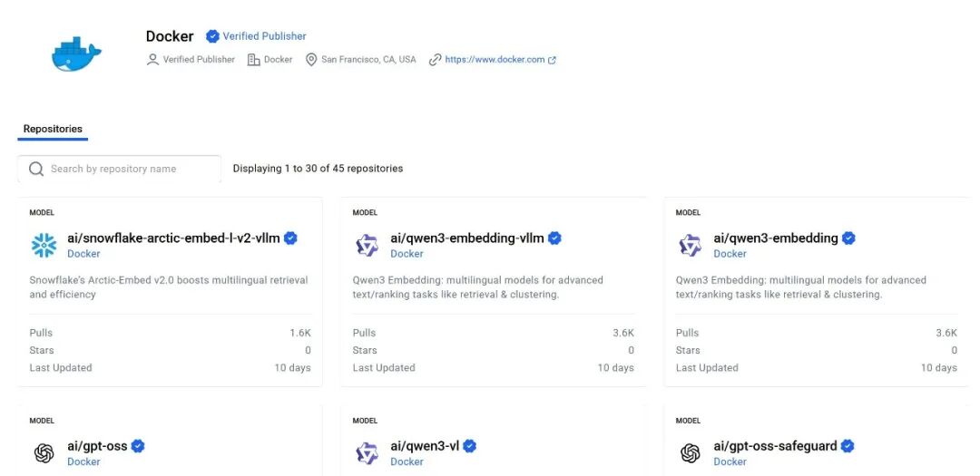Image resolution: width=980 pixels, height=476 pixels.
Task: Click the Docker whale logo
Action: click(x=76, y=53)
